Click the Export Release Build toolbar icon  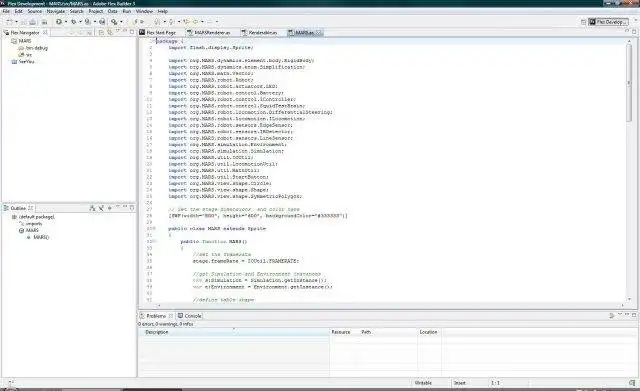(102, 22)
